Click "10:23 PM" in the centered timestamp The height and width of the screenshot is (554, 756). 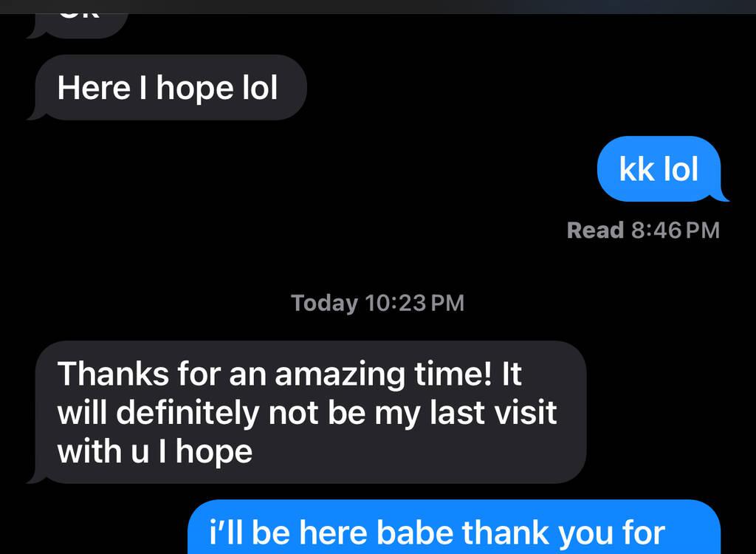(415, 303)
